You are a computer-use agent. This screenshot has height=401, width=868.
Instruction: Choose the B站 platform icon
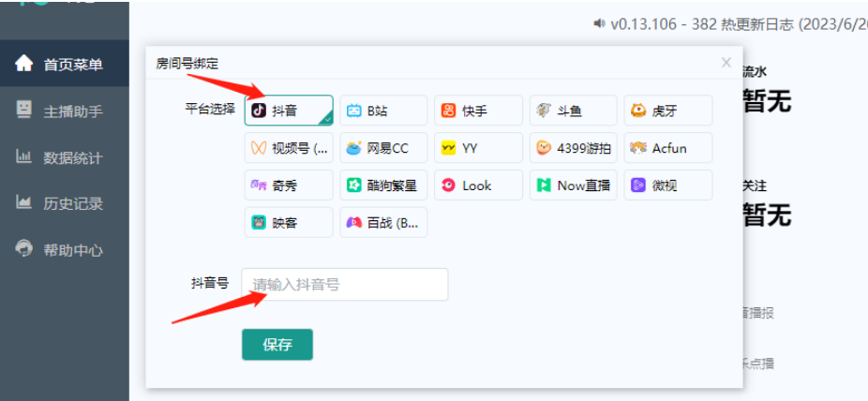click(x=382, y=111)
